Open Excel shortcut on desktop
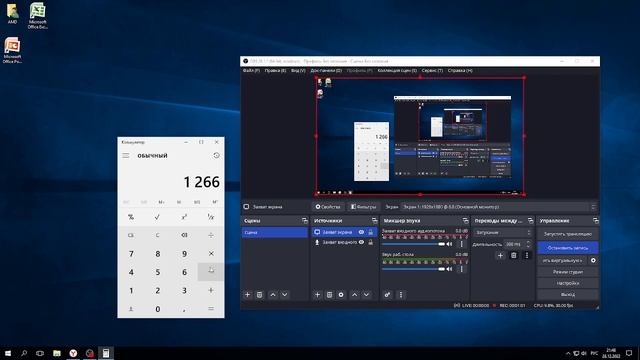This screenshot has width=640, height=360. pyautogui.click(x=38, y=16)
